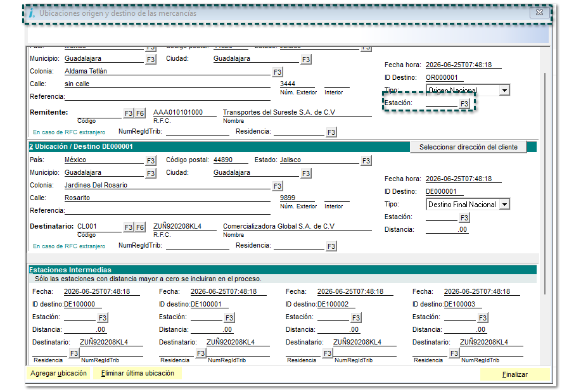Click ID destino field DE100001
Screen dimensions: 562x392
[x=209, y=304]
